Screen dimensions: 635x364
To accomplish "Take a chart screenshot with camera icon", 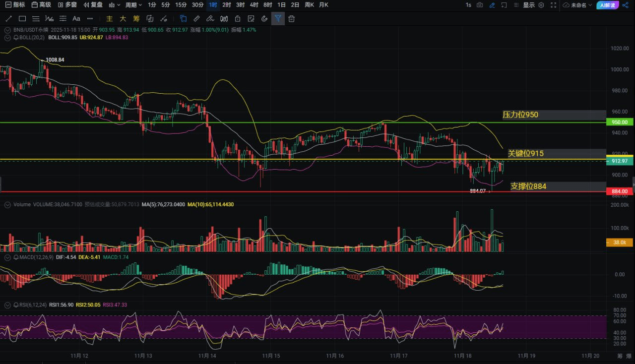I will point(480,5).
